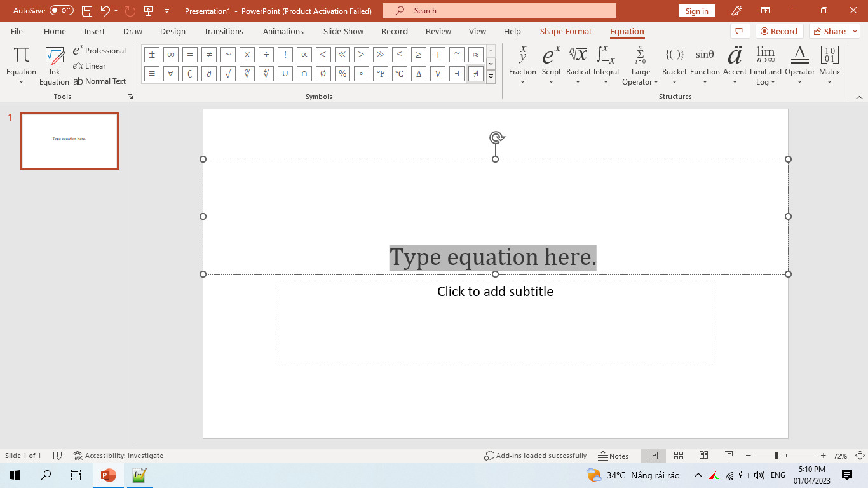Screen dimensions: 868x488
Task: Open Ink Equation tool
Action: [55, 66]
